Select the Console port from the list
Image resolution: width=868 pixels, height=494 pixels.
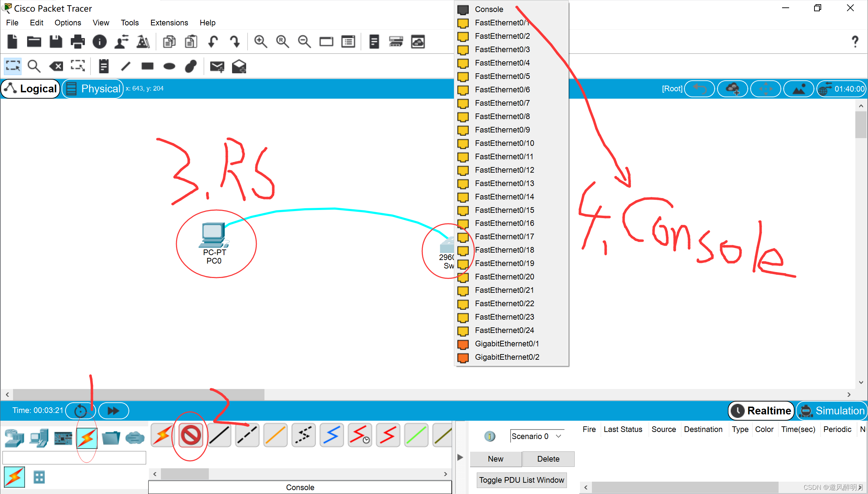(x=489, y=10)
